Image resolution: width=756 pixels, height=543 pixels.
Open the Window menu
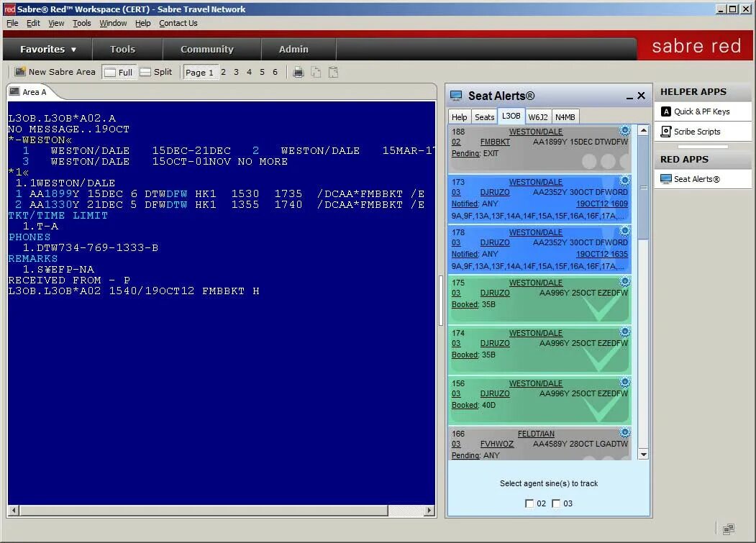click(x=113, y=23)
